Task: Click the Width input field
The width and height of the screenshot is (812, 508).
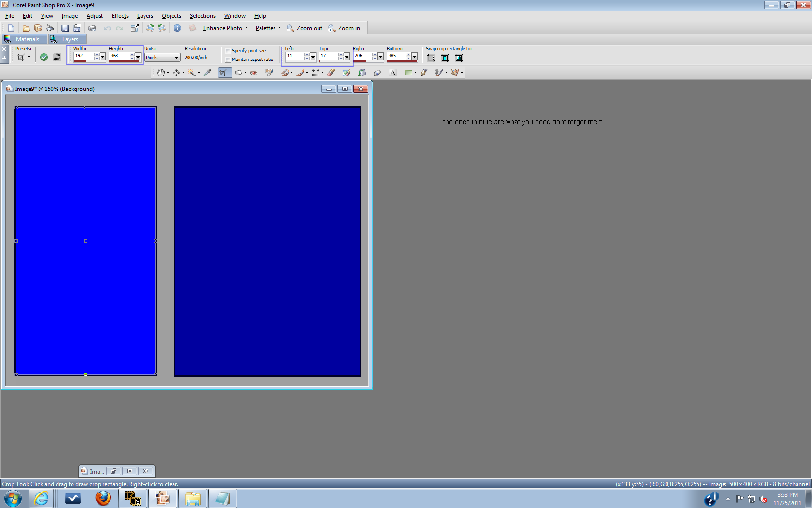Action: tap(84, 56)
